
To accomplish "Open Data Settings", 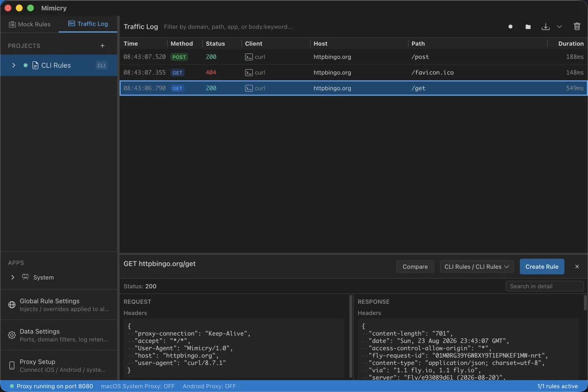I will 59,335.
